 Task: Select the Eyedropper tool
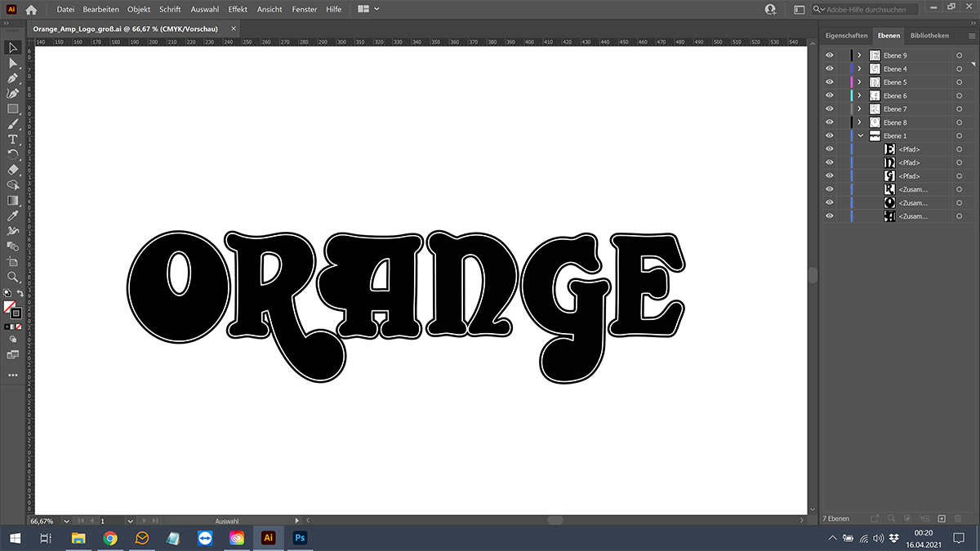click(x=13, y=216)
